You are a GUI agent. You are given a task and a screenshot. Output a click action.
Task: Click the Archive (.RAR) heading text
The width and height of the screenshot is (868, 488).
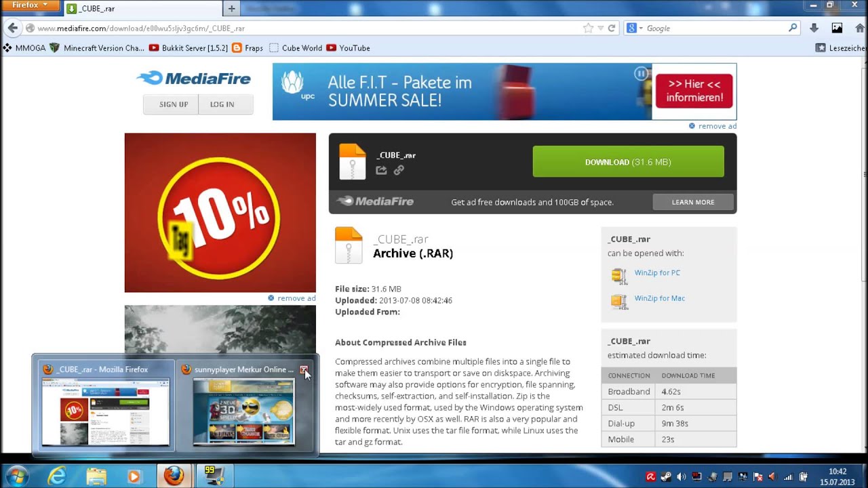pyautogui.click(x=413, y=253)
